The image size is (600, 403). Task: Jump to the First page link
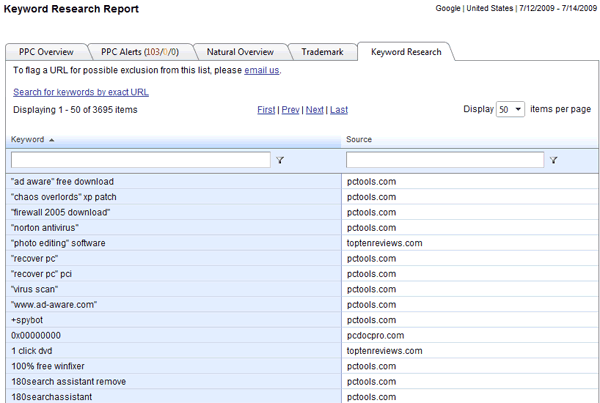(266, 109)
